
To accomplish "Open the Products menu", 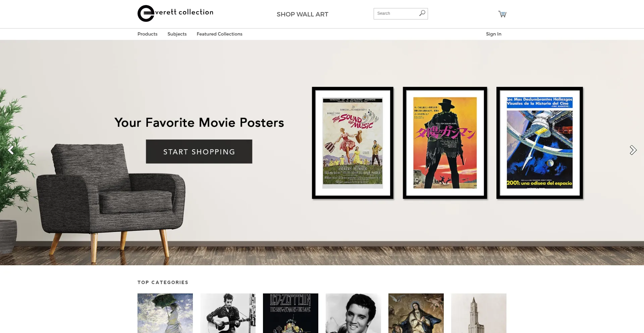I will coord(147,34).
